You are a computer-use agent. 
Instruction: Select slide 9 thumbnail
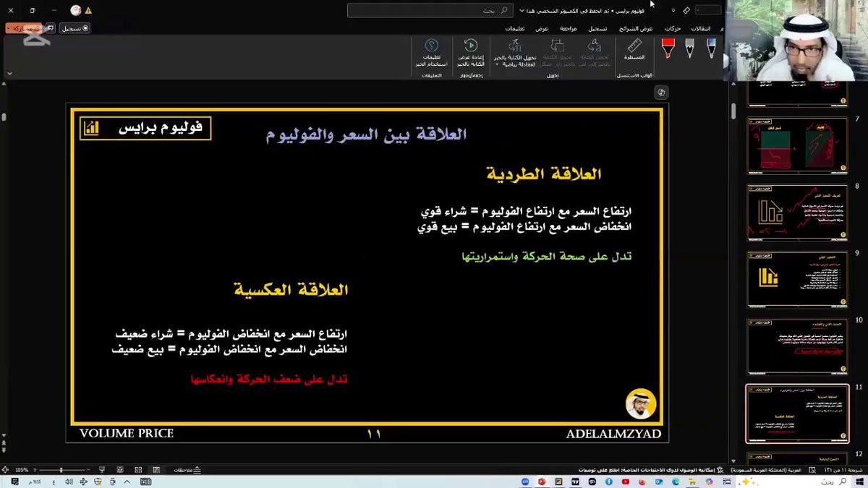point(797,279)
